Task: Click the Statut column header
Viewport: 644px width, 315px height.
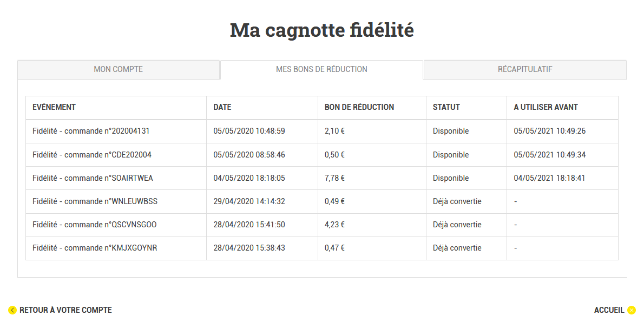Action: tap(446, 107)
